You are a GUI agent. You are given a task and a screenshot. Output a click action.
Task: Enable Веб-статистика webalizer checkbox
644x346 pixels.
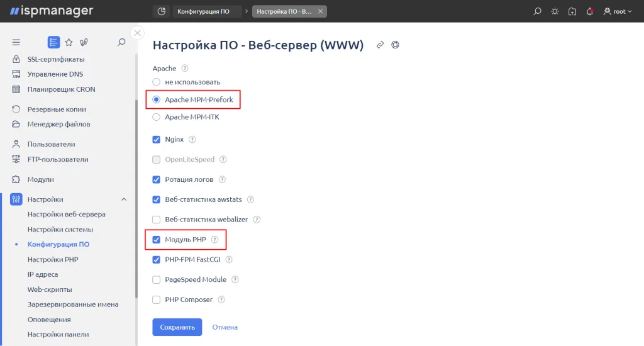[x=156, y=220]
